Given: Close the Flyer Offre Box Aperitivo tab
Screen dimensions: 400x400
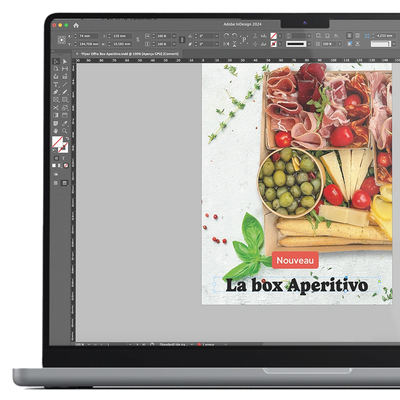Looking at the screenshot, I should tap(77, 54).
